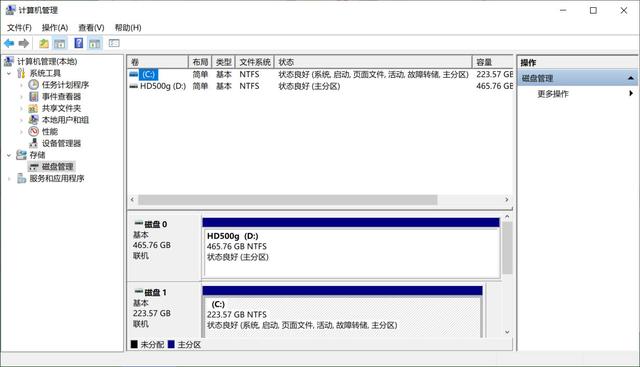Toggle the show/hide action pane icon
The width and height of the screenshot is (640, 367).
[x=95, y=43]
